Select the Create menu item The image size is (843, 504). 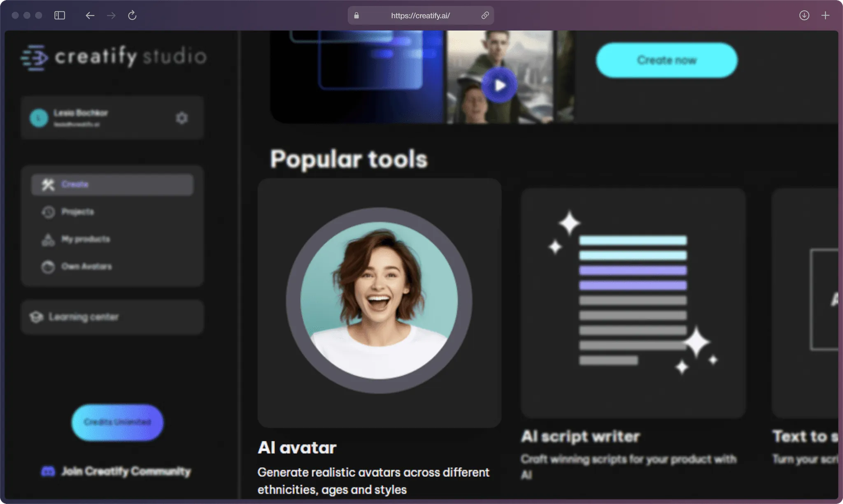tap(112, 185)
